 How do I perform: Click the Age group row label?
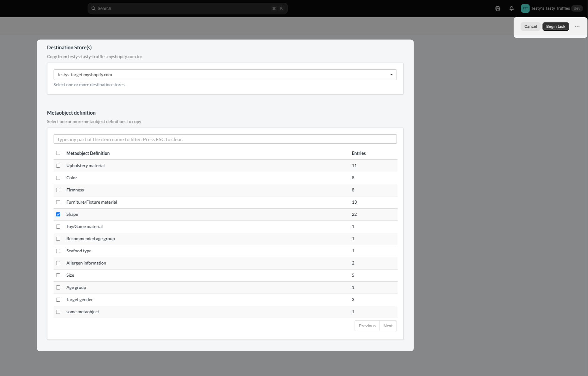coord(76,287)
